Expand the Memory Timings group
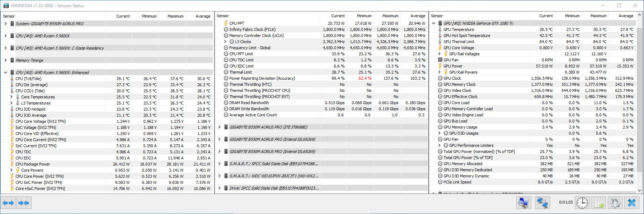644x214 pixels. pos(5,60)
